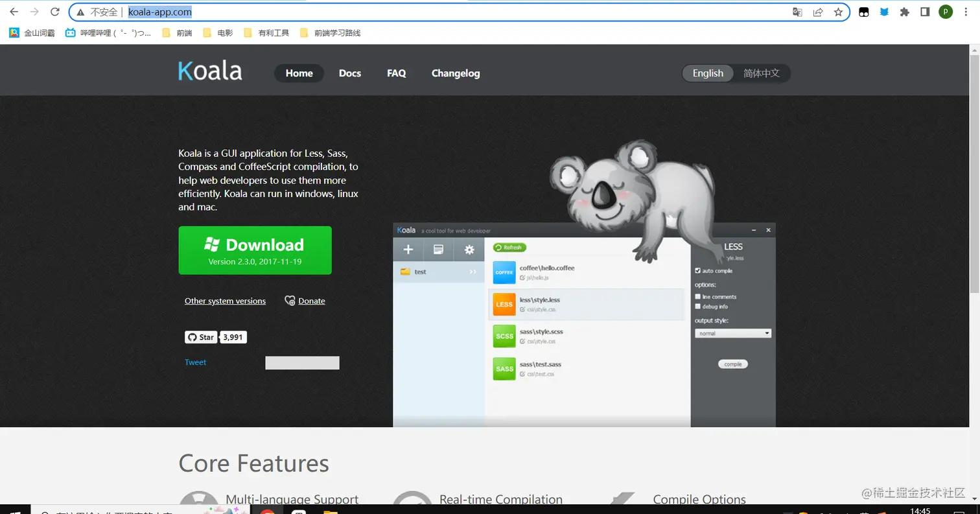
Task: Open the 哔哩哔哩 bookmark
Action: point(108,32)
